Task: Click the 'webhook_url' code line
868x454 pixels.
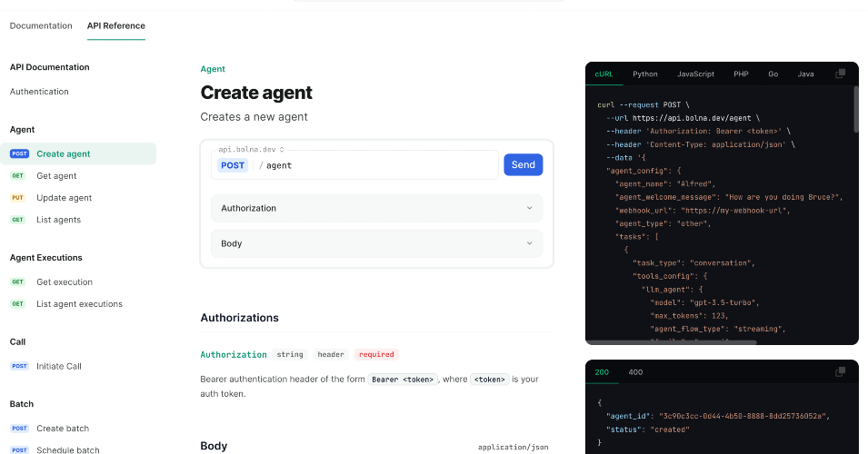Action: (x=703, y=211)
